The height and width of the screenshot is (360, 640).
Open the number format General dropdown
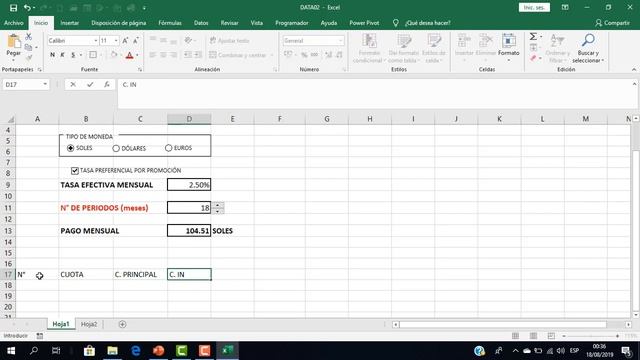coord(340,41)
